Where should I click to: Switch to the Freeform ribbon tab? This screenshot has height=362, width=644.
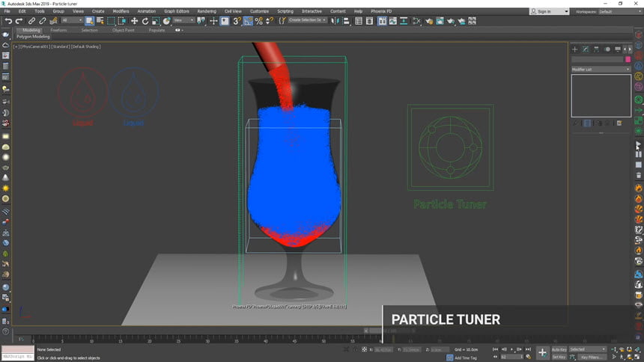pyautogui.click(x=58, y=30)
